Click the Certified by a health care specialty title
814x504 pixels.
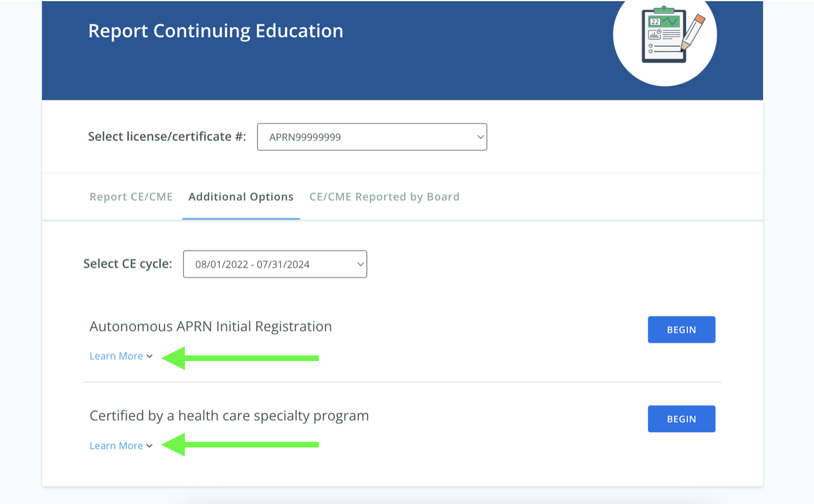[x=229, y=416]
